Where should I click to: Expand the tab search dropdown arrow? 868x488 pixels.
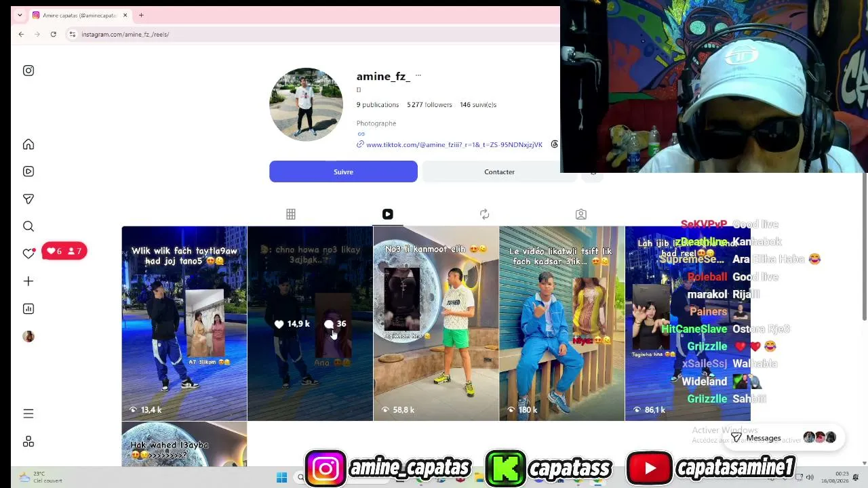[x=20, y=15]
